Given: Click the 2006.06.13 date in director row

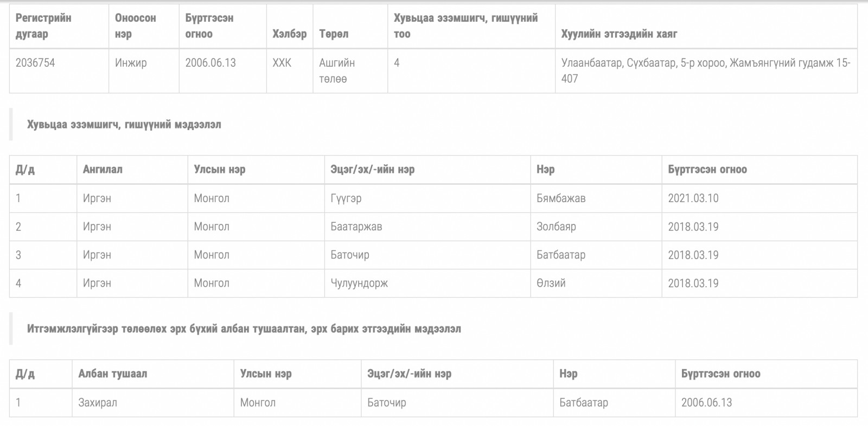Looking at the screenshot, I should pyautogui.click(x=707, y=403).
